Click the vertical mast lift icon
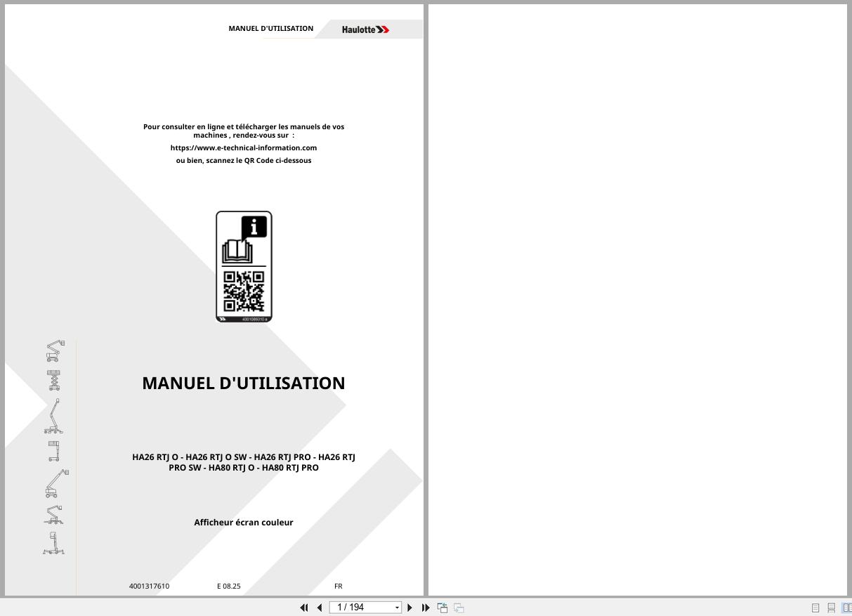Image resolution: width=852 pixels, height=616 pixels. click(x=53, y=451)
